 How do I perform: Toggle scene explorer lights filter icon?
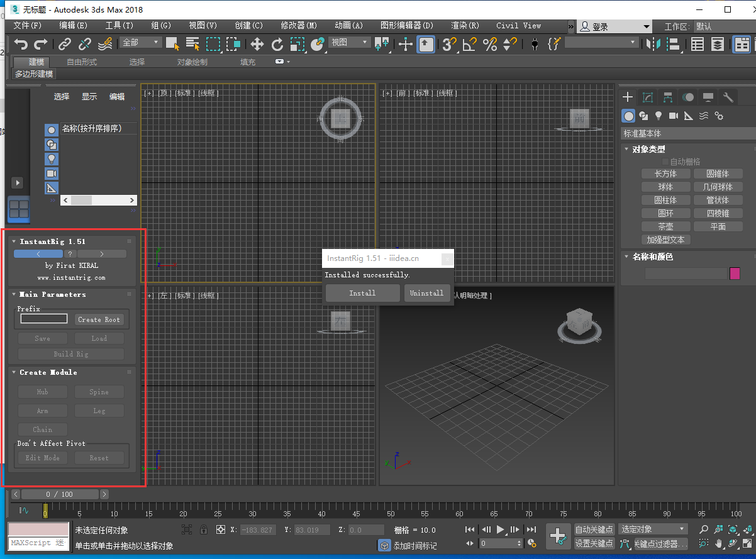(x=52, y=158)
